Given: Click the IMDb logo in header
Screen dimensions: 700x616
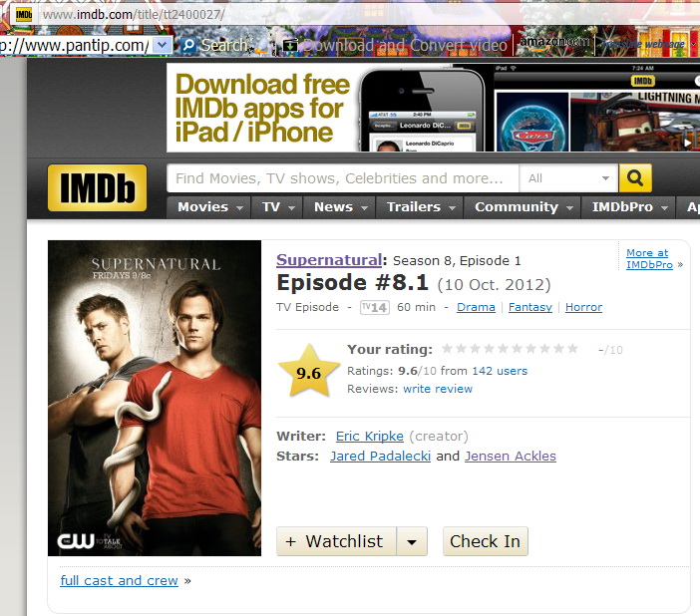Looking at the screenshot, I should point(98,187).
